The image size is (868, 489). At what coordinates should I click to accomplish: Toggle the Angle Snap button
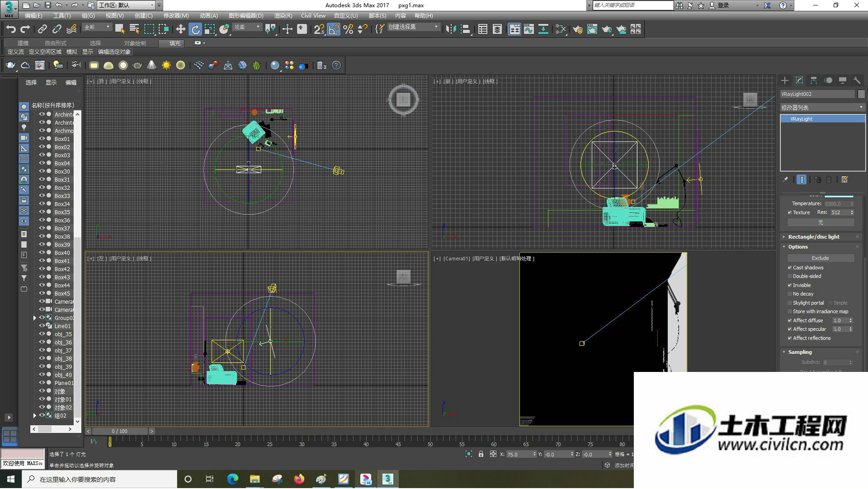[334, 29]
